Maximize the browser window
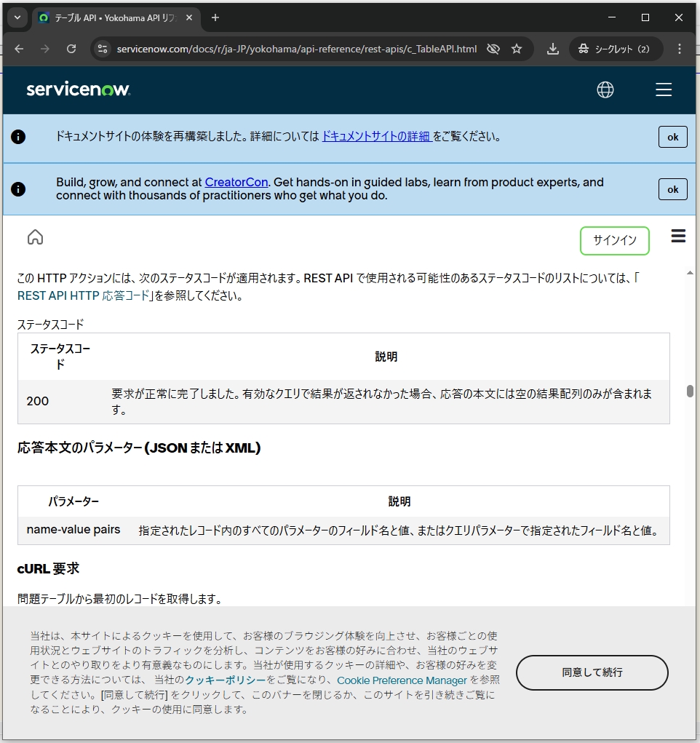The width and height of the screenshot is (700, 743). coord(645,17)
